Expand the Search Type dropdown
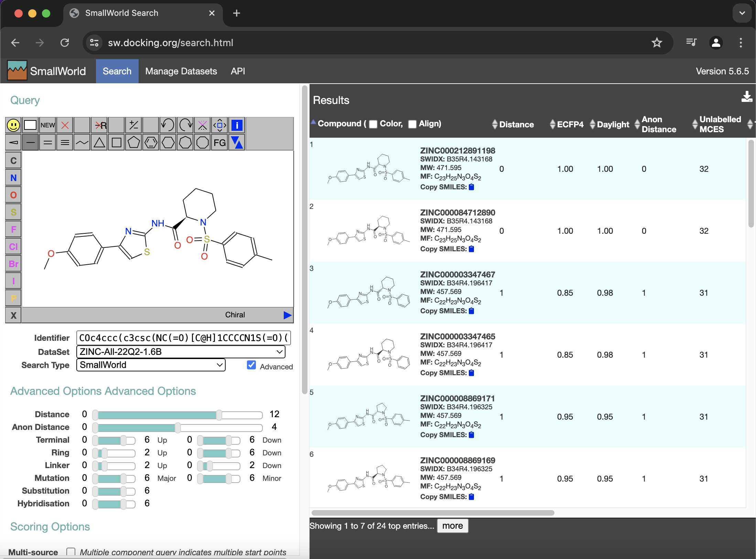The width and height of the screenshot is (756, 559). [x=151, y=365]
